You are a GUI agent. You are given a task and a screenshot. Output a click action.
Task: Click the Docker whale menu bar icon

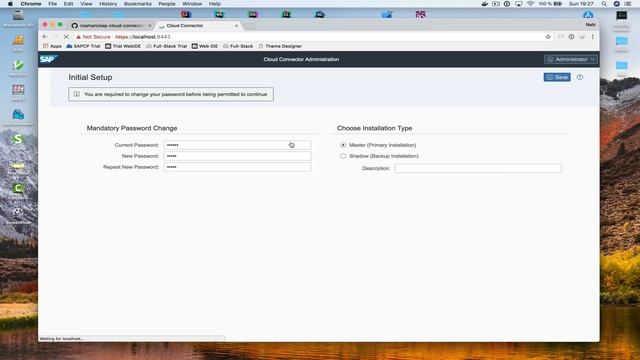point(484,4)
